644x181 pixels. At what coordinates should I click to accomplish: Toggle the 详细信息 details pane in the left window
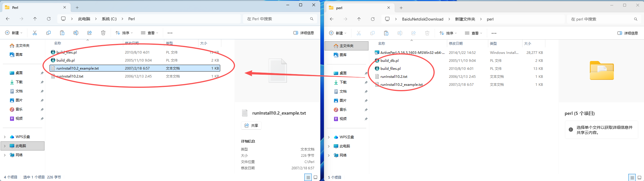tap(304, 33)
